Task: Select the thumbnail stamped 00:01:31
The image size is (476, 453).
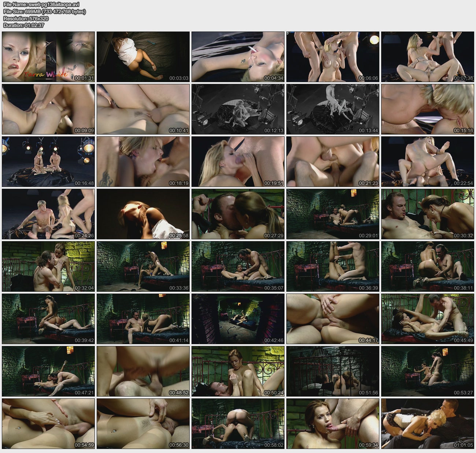Action: (48, 57)
